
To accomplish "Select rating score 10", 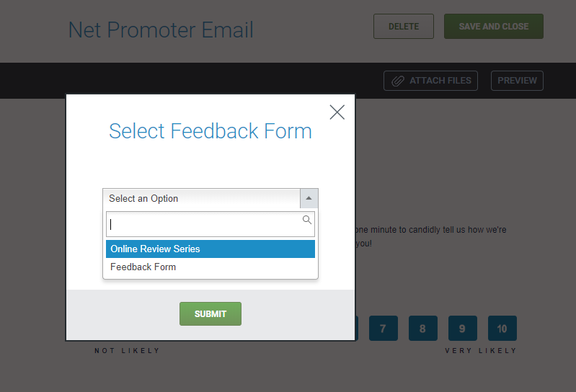I will (x=502, y=329).
